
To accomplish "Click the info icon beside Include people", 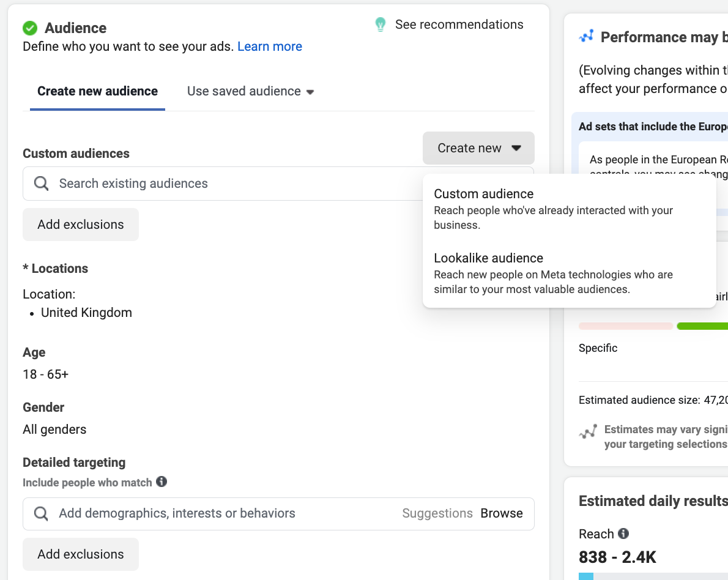I will (x=162, y=482).
